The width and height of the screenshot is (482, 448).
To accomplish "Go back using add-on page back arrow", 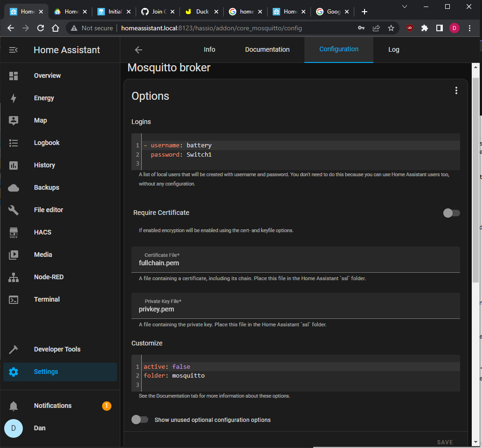I will coord(138,50).
